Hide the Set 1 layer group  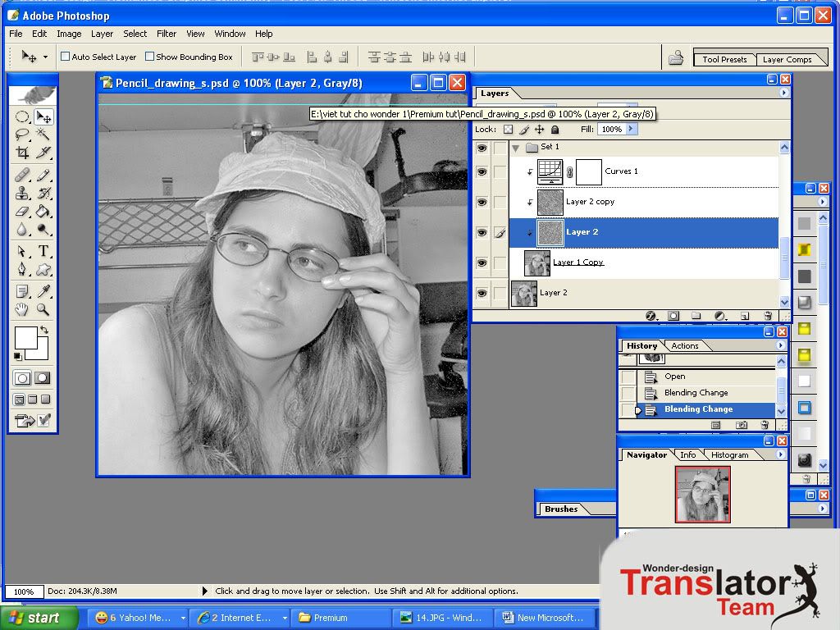(x=482, y=148)
